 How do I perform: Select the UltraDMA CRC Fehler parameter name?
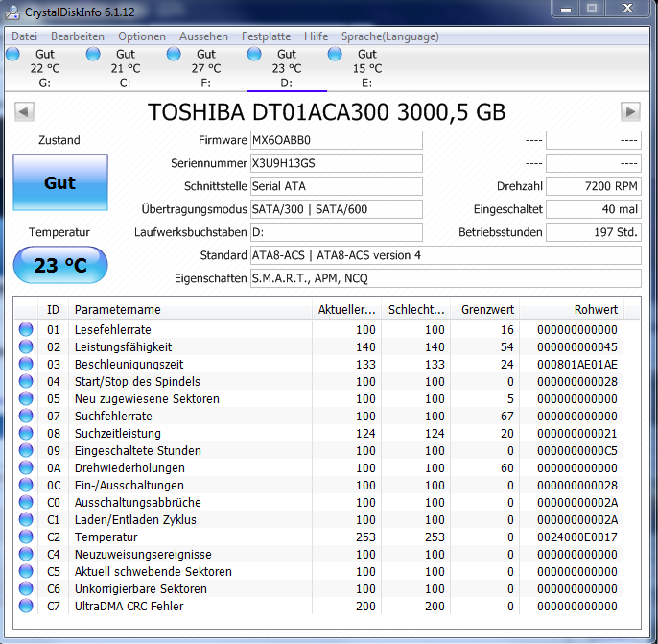[129, 607]
